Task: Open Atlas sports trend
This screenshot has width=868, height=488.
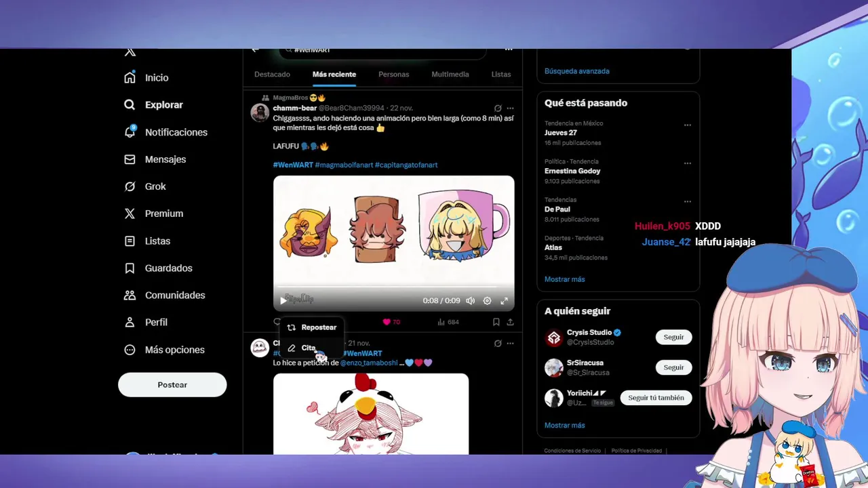Action: [553, 247]
